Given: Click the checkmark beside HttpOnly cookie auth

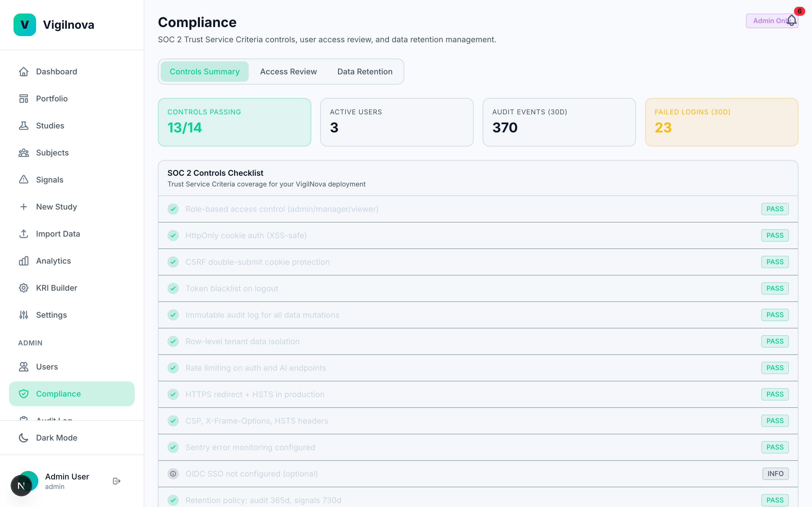Looking at the screenshot, I should (173, 235).
